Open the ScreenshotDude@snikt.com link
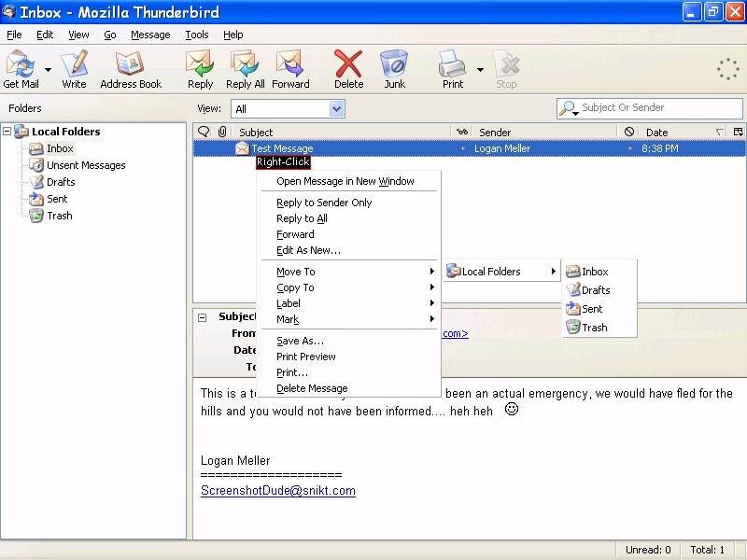The width and height of the screenshot is (747, 560). 278,491
